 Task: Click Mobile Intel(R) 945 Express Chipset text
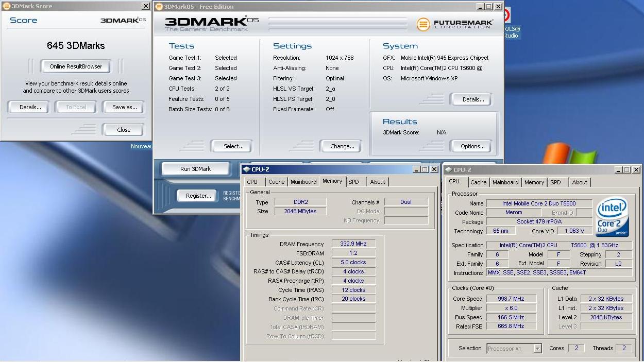445,58
